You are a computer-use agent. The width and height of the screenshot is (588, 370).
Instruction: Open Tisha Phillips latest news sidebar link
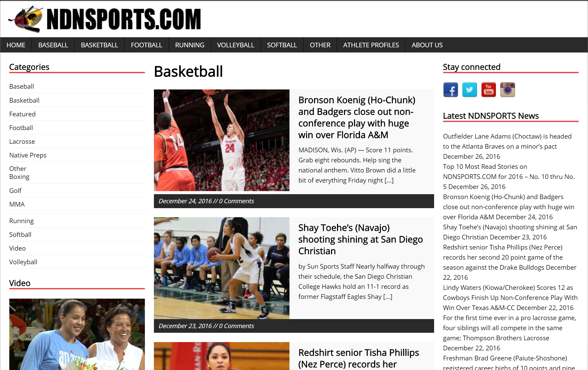coord(510,257)
